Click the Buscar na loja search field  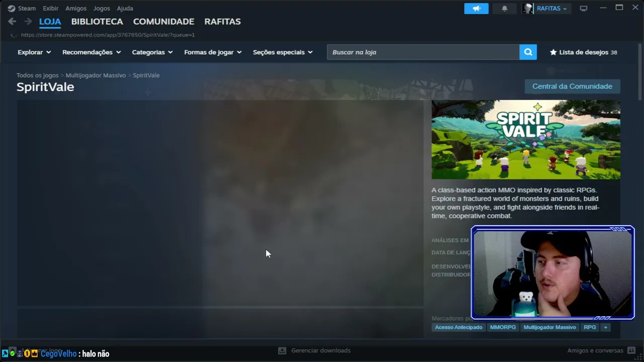coord(423,52)
